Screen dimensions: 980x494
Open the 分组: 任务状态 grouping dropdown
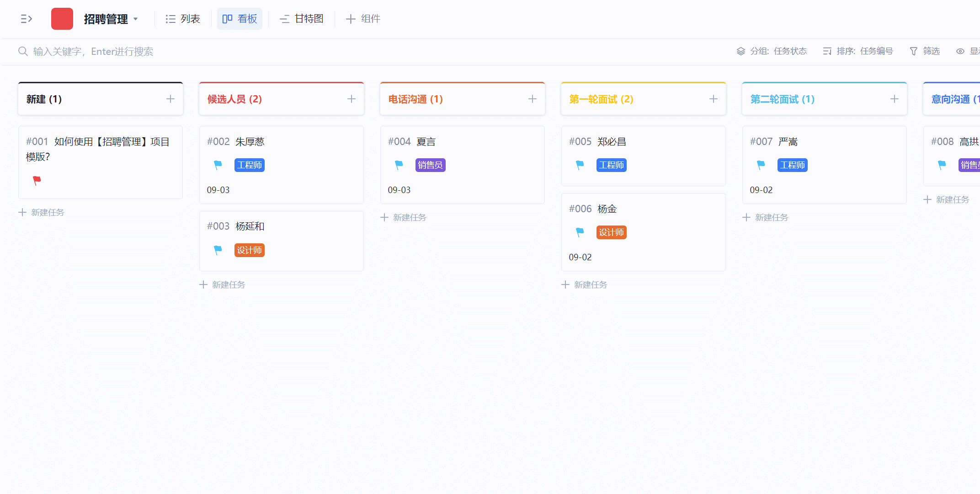pos(772,51)
